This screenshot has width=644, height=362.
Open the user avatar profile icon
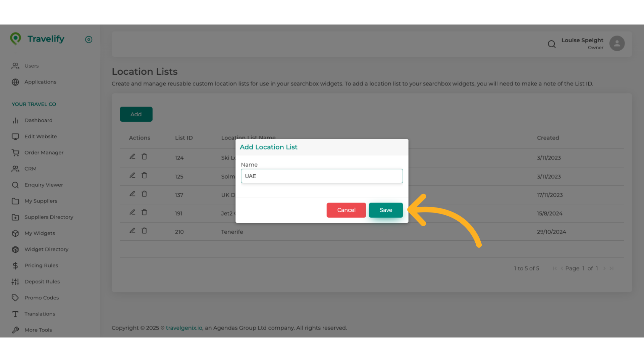click(617, 44)
